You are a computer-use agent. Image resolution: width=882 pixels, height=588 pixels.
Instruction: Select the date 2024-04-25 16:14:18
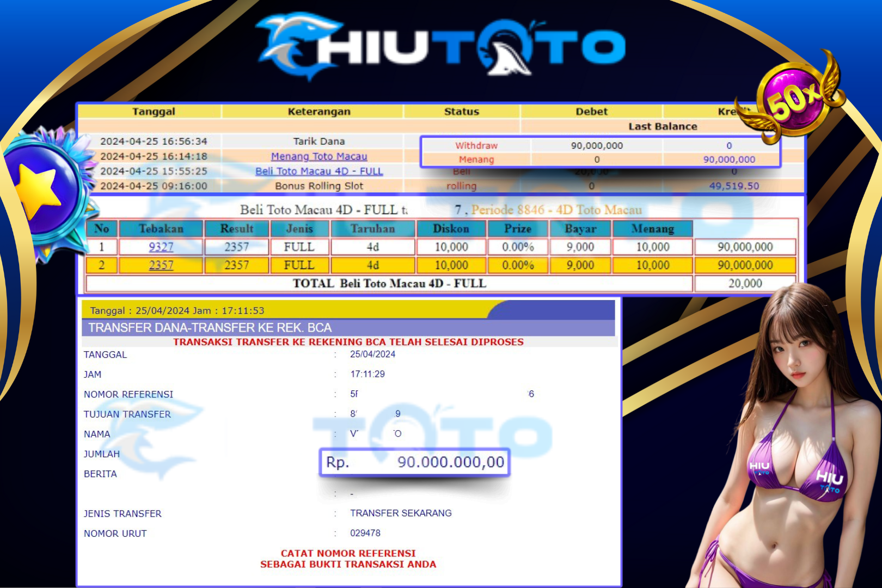tap(154, 156)
